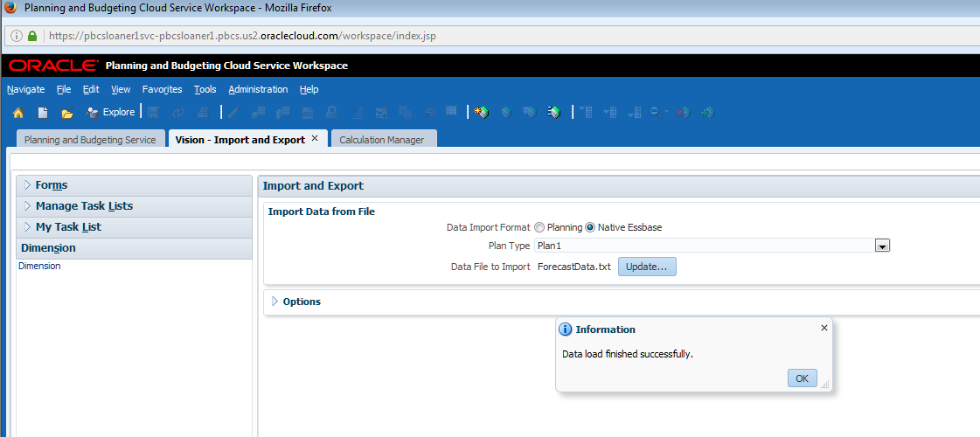The height and width of the screenshot is (437, 980).
Task: Click the greyed-out Refresh arrows icon
Action: 178,113
